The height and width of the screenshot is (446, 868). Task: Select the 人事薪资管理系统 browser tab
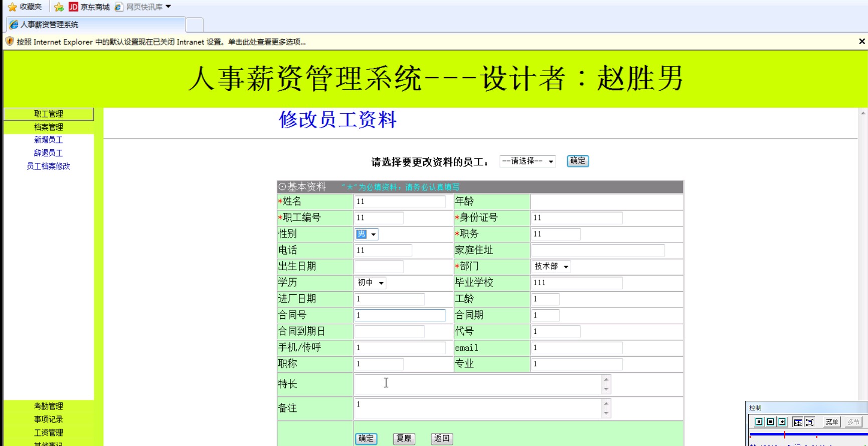[95, 25]
